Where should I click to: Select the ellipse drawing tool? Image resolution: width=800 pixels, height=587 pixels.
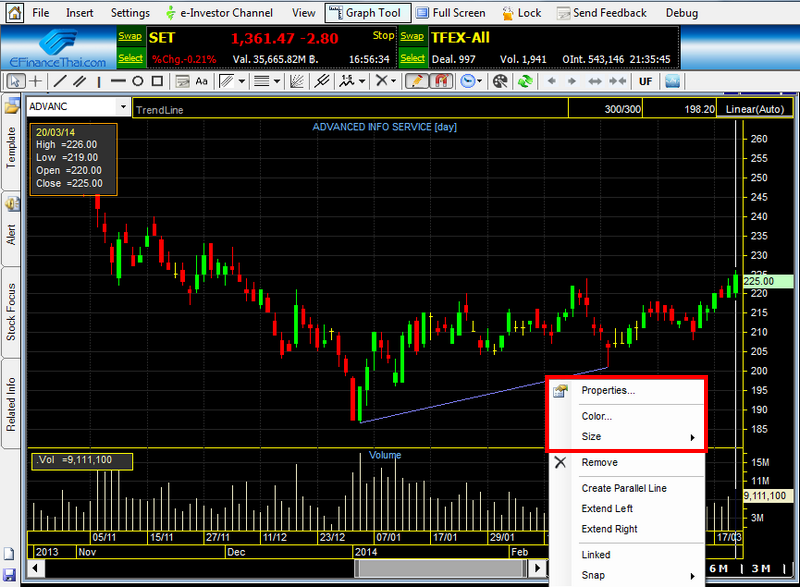click(138, 81)
